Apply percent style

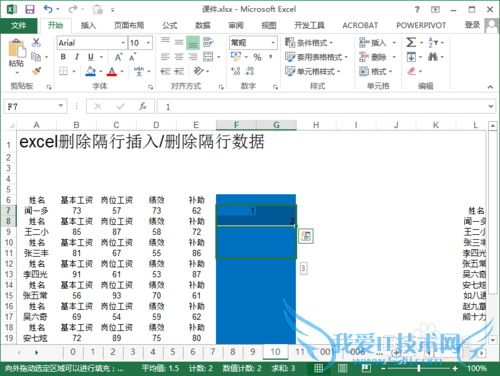[x=257, y=57]
